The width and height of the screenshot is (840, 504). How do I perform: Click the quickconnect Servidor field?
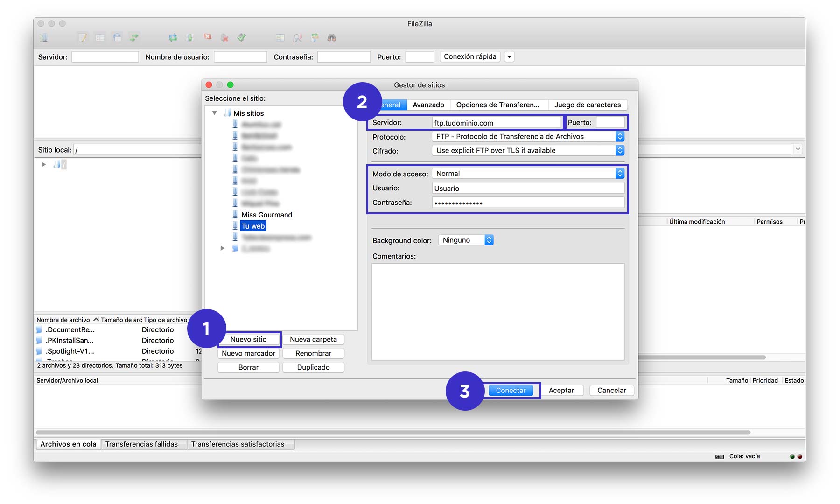(105, 57)
